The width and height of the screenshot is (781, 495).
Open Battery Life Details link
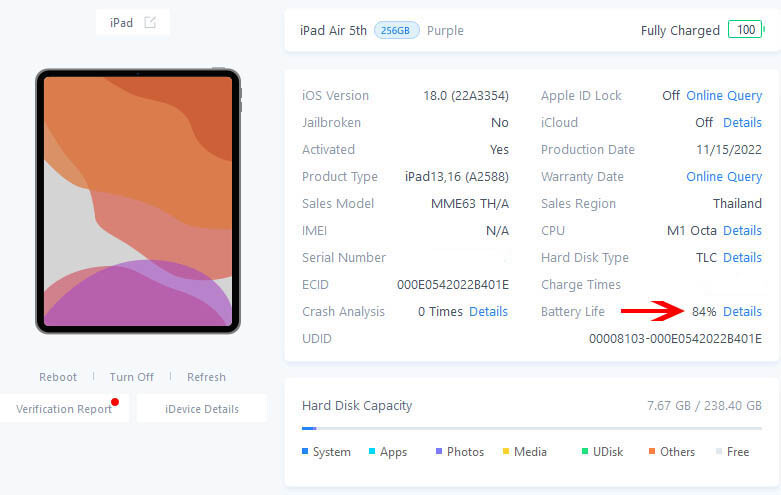742,312
